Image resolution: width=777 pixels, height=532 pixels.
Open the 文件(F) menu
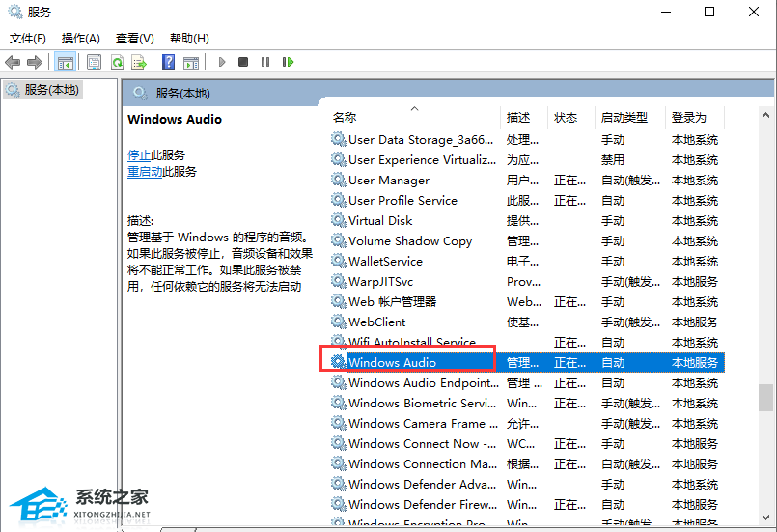pyautogui.click(x=28, y=39)
